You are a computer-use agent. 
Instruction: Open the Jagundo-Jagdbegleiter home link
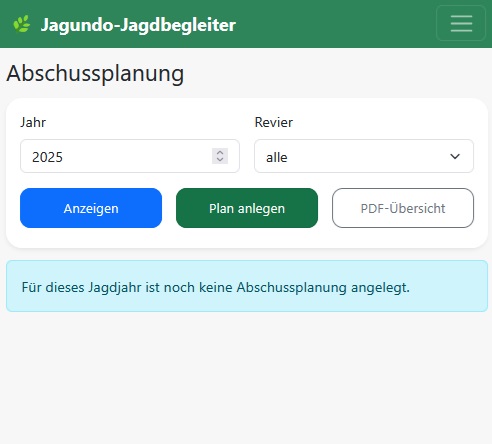click(138, 25)
